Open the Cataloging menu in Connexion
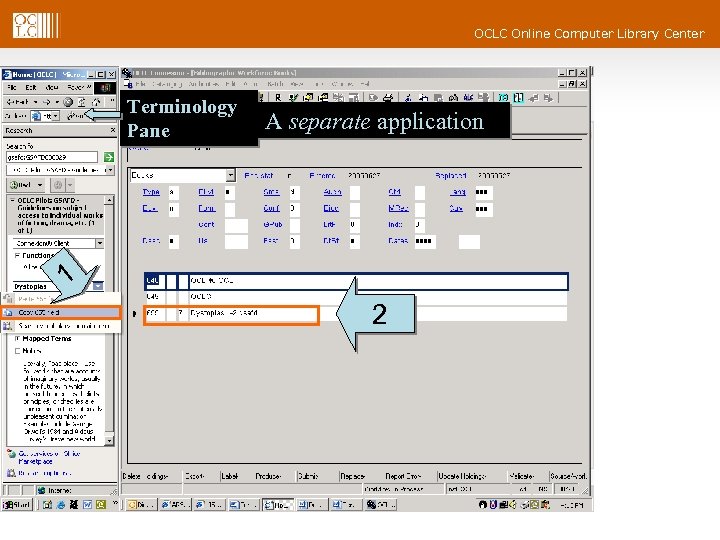This screenshot has width=720, height=540. [167, 84]
